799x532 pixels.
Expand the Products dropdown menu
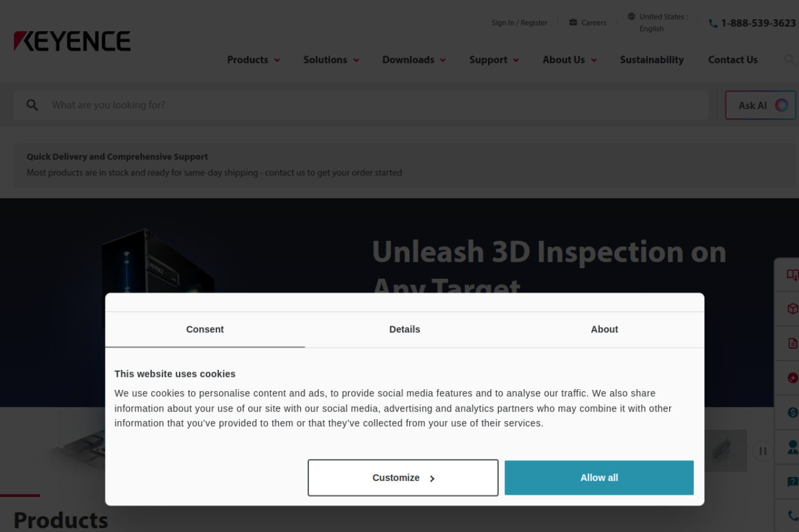[253, 60]
